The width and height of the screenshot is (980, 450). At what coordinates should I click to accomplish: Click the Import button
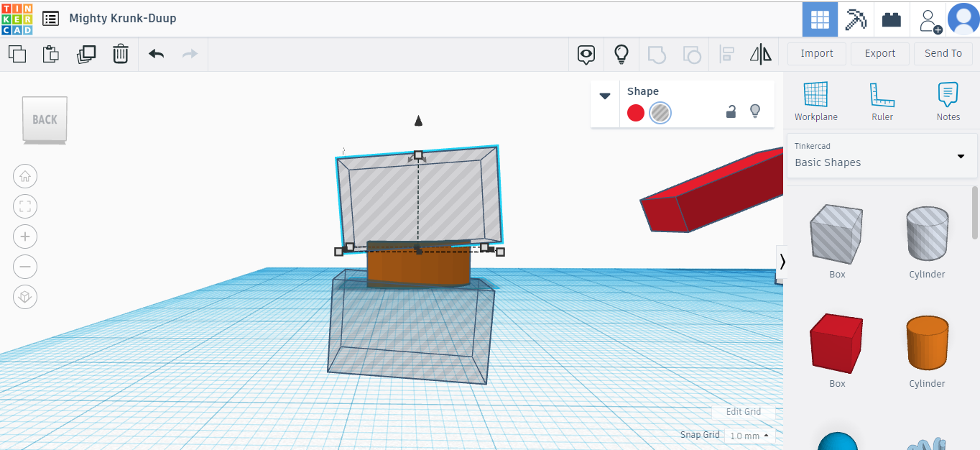point(817,53)
